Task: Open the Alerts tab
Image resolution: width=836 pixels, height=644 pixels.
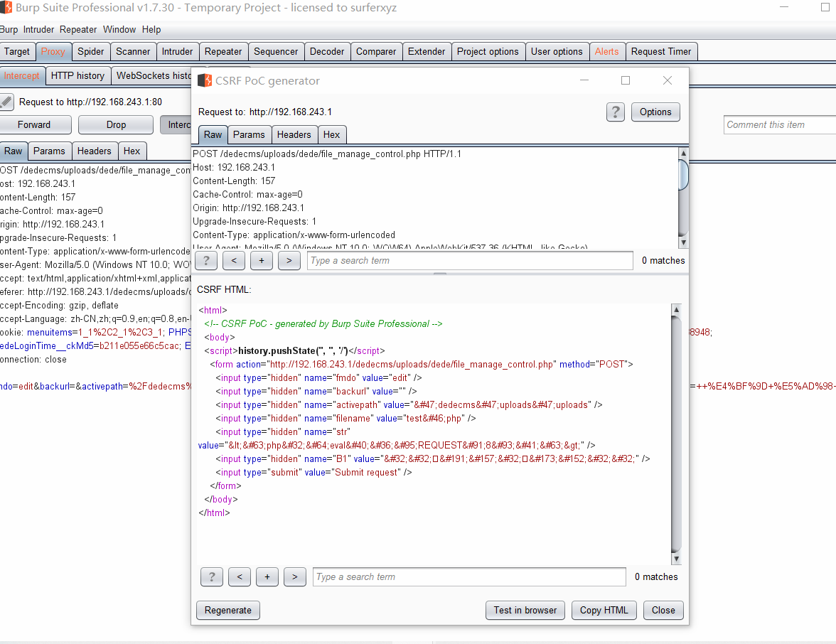Action: [607, 52]
